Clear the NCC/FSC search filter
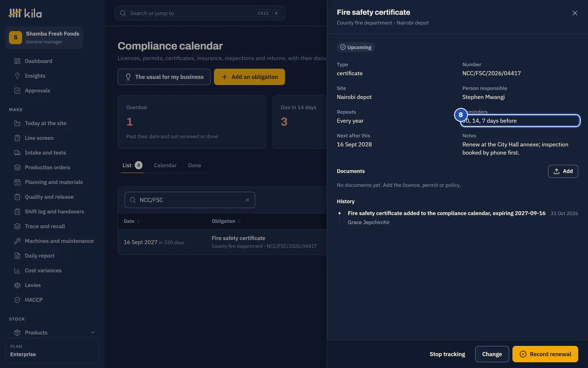The width and height of the screenshot is (588, 368). pyautogui.click(x=247, y=200)
